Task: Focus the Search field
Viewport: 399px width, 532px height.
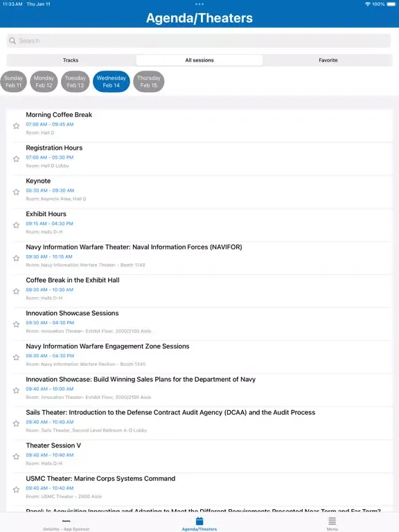Action: click(x=199, y=41)
